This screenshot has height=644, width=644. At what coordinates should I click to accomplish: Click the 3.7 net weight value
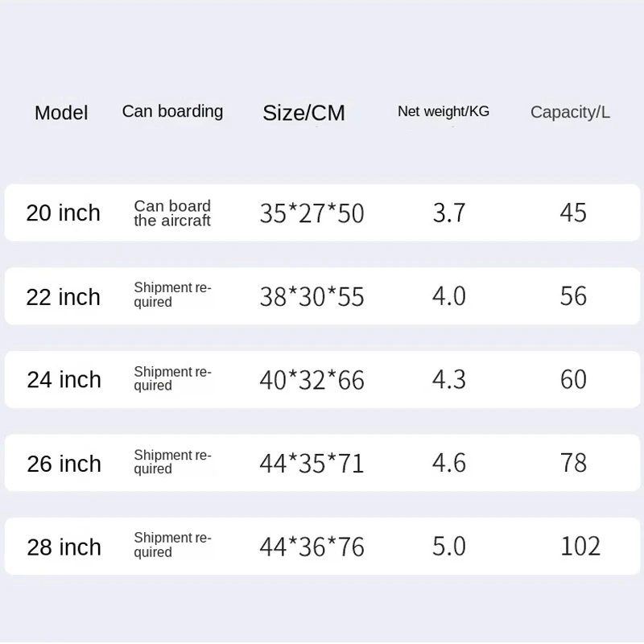click(449, 213)
